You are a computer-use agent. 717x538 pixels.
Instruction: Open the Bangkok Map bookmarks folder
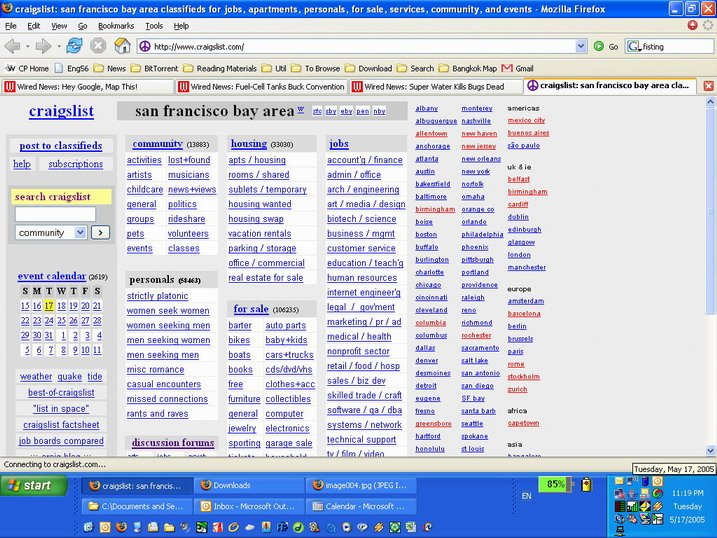click(x=468, y=69)
